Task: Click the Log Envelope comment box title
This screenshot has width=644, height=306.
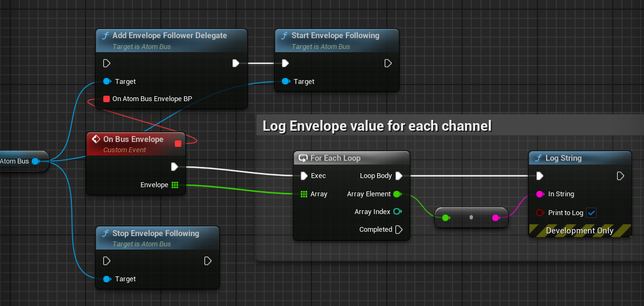Action: click(377, 126)
